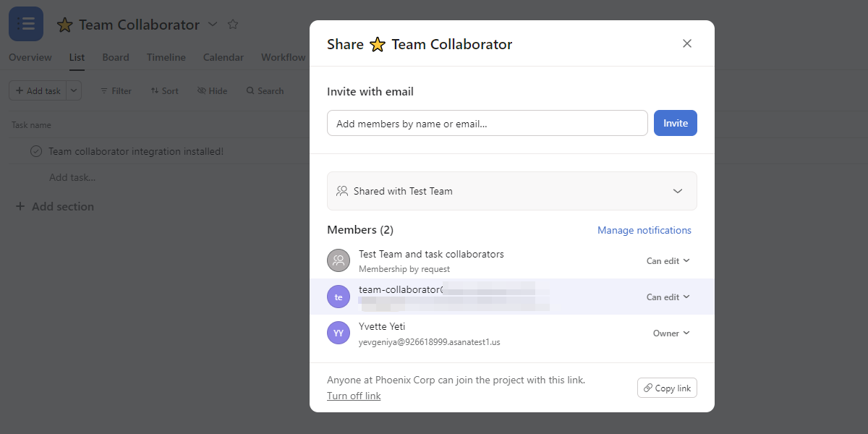Close the Share dialog with X
868x434 pixels.
pos(687,43)
